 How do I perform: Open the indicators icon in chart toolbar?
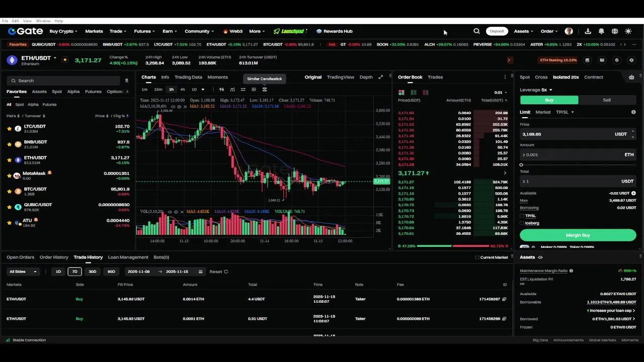(232, 89)
